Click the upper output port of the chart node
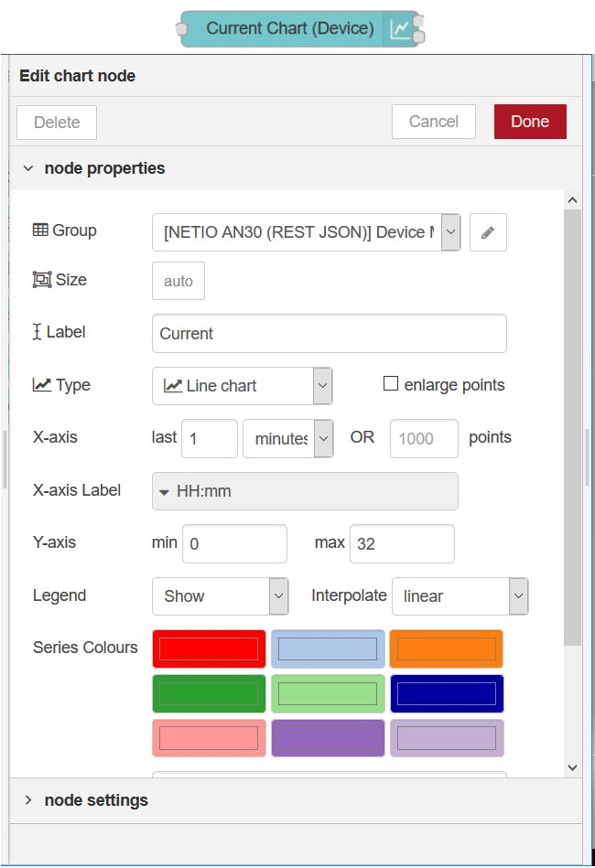The image size is (595, 868). [x=418, y=21]
